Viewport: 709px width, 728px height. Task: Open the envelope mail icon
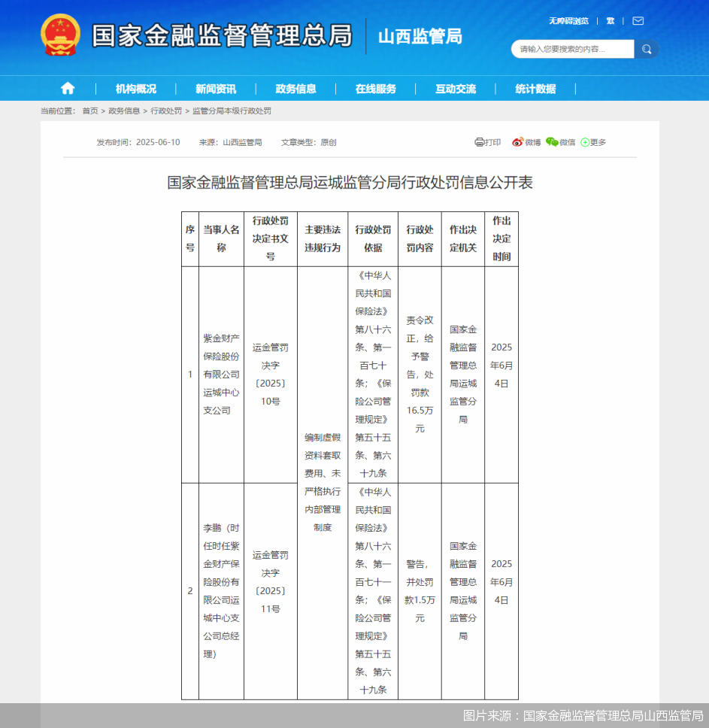(x=638, y=21)
